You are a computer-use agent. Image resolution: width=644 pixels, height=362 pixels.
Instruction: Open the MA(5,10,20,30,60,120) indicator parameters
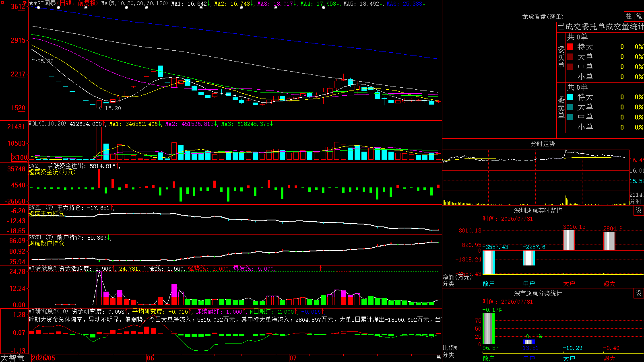(x=134, y=4)
